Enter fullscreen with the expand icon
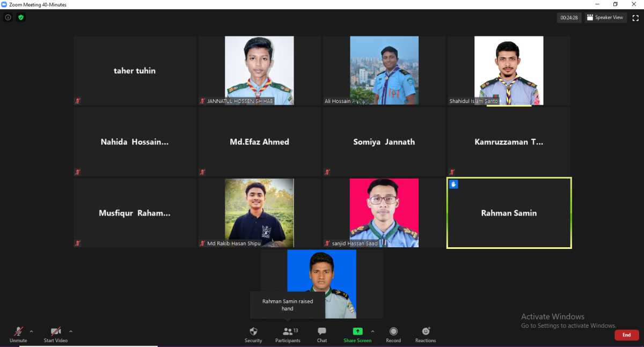The height and width of the screenshot is (347, 644). pos(635,17)
